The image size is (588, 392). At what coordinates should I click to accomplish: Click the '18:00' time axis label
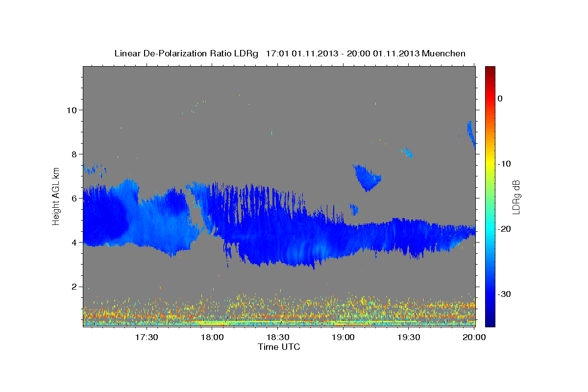[x=212, y=337]
